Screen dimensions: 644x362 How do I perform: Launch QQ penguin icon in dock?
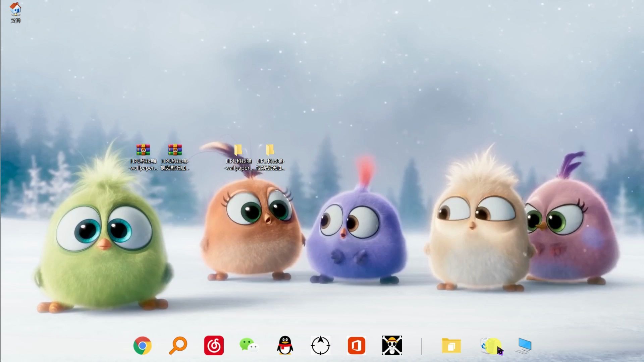point(285,346)
